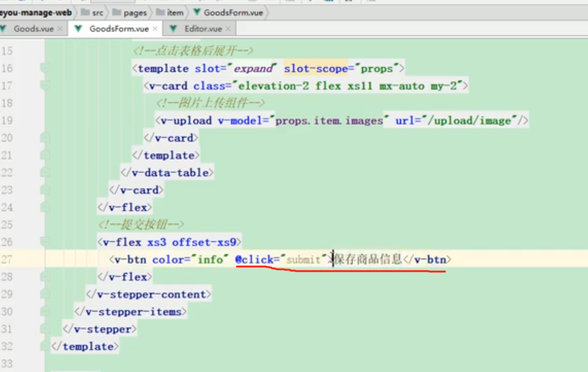Click the 图片上传组件 comment on line 18
This screenshot has height=372, width=588.
pyautogui.click(x=210, y=103)
